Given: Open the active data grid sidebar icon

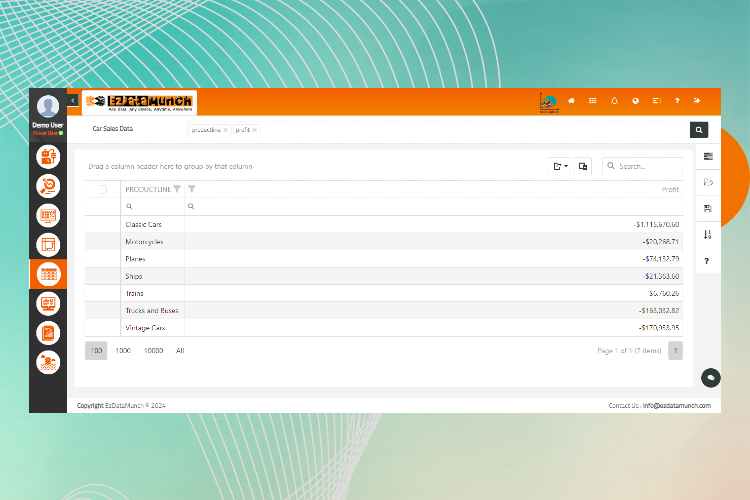Looking at the screenshot, I should tap(48, 274).
